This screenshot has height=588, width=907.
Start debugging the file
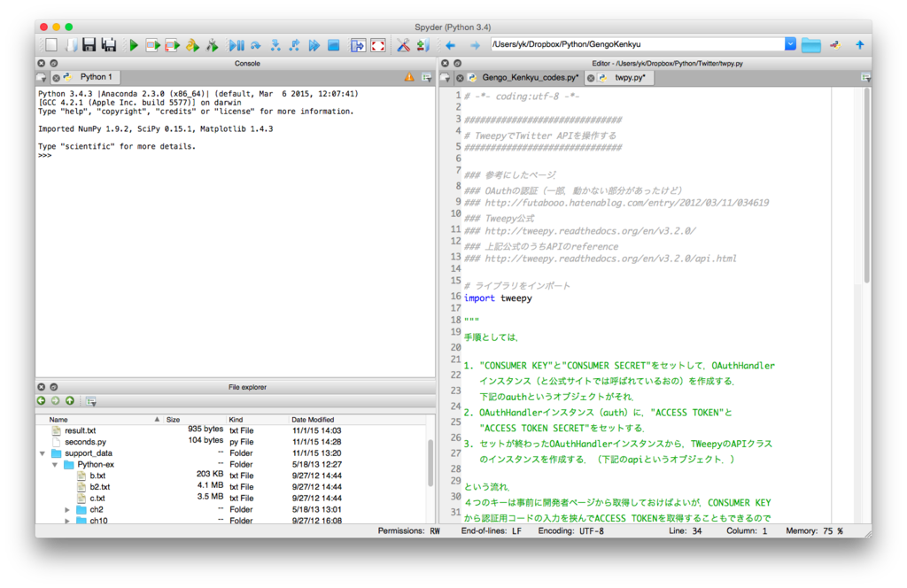[236, 44]
